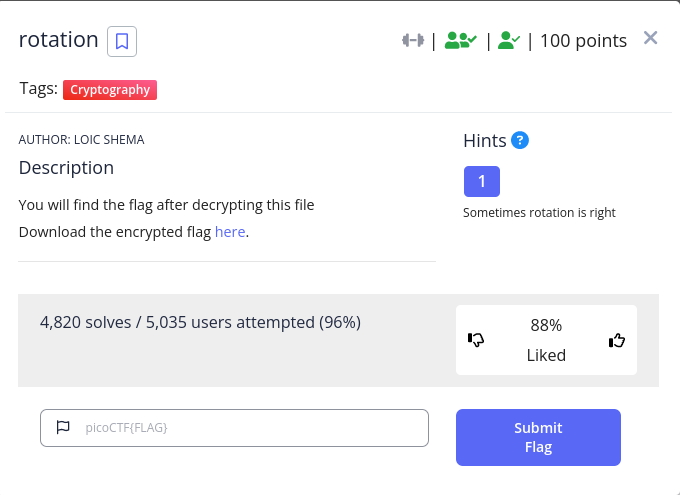
Task: Click the two-person green checkmark icon
Action: pyautogui.click(x=461, y=40)
